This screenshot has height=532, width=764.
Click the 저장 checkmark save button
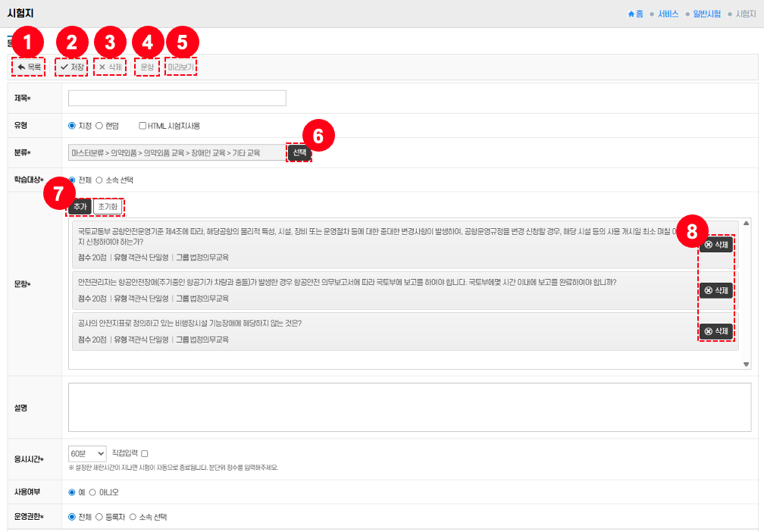click(72, 67)
